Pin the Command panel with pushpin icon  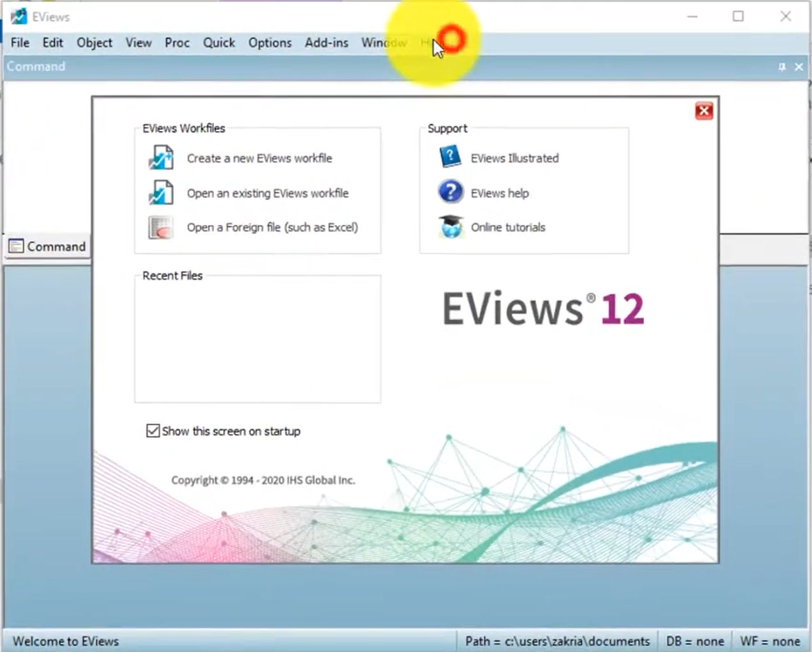[x=782, y=66]
